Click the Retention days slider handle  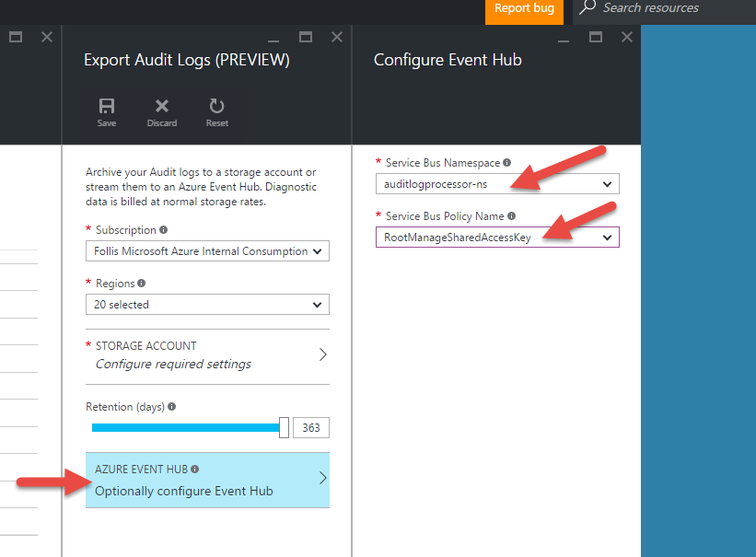coord(284,428)
